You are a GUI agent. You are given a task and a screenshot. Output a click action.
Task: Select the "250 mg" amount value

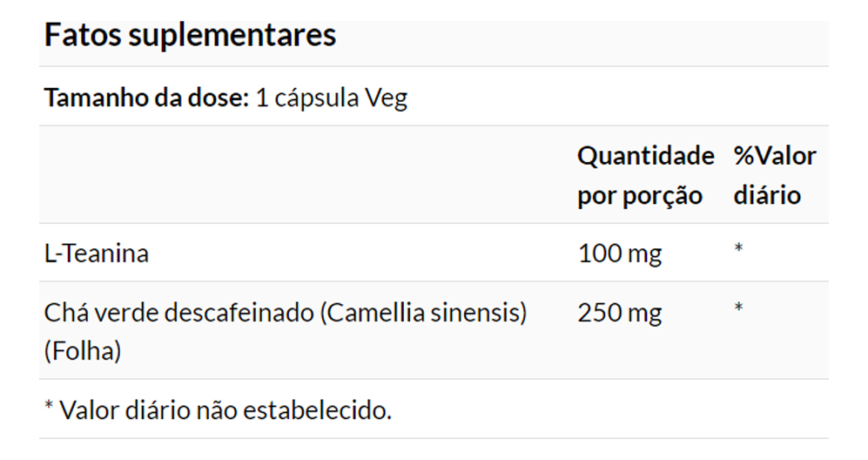pos(619,312)
